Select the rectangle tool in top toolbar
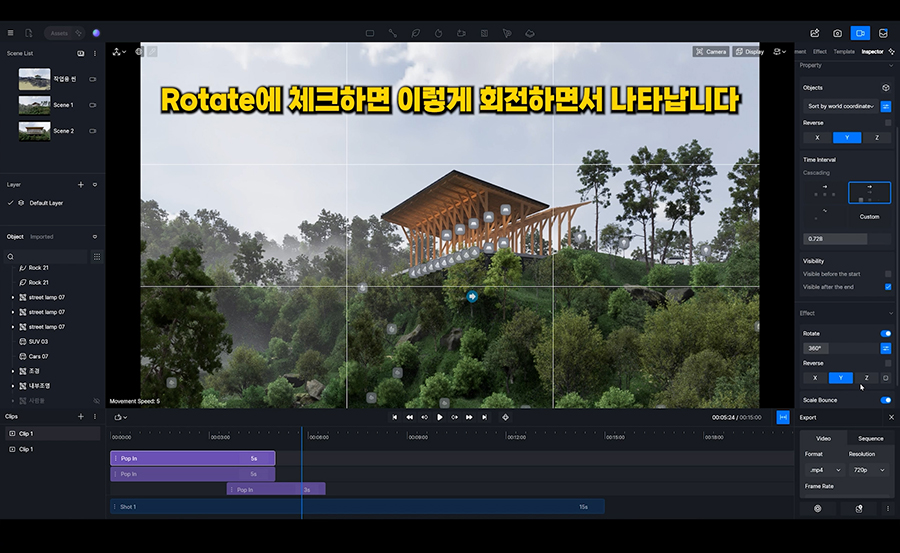Screen dimensions: 900x553 tap(370, 33)
